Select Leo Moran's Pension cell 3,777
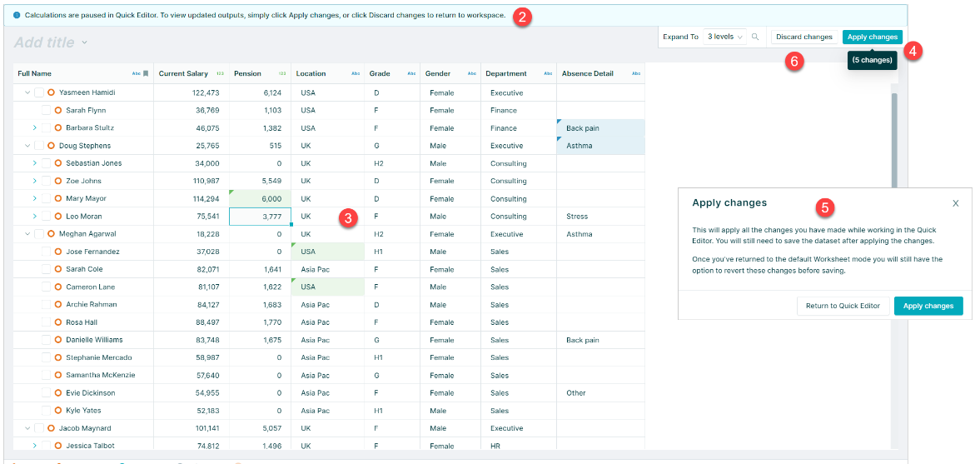Screen dimensions: 980x464 tap(260, 217)
